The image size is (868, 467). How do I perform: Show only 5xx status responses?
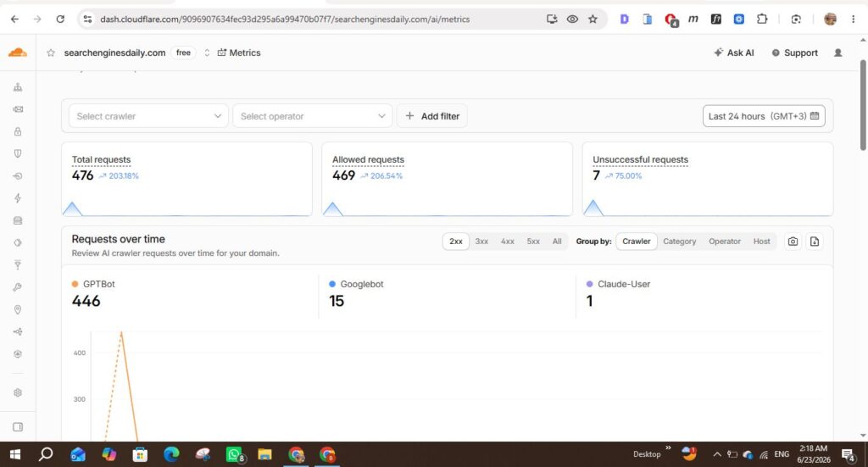(533, 242)
